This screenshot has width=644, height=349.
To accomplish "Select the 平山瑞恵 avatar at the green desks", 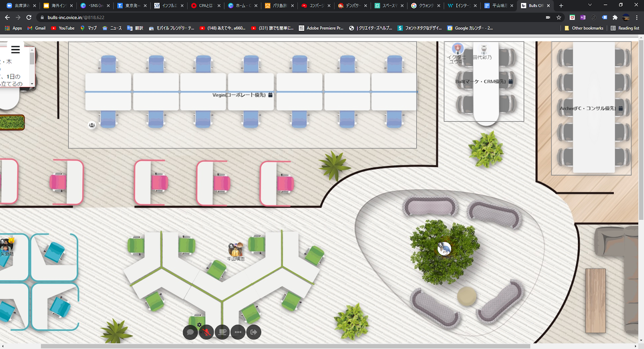I will (236, 249).
